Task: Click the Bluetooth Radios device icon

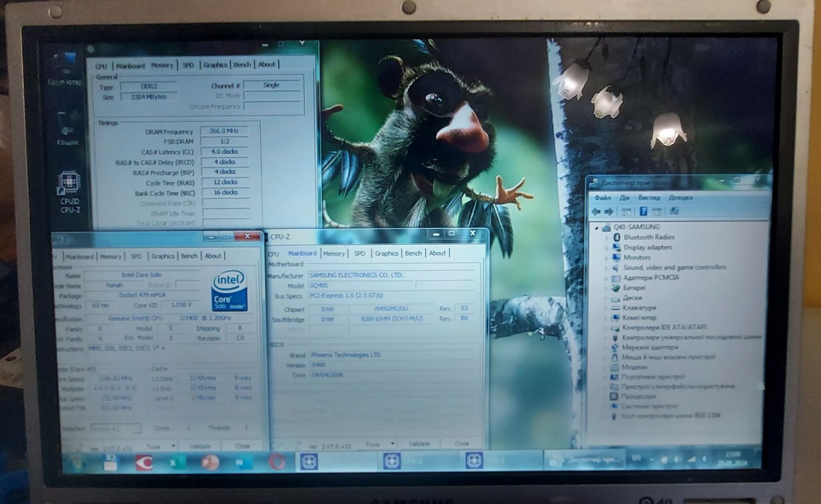Action: pos(616,237)
